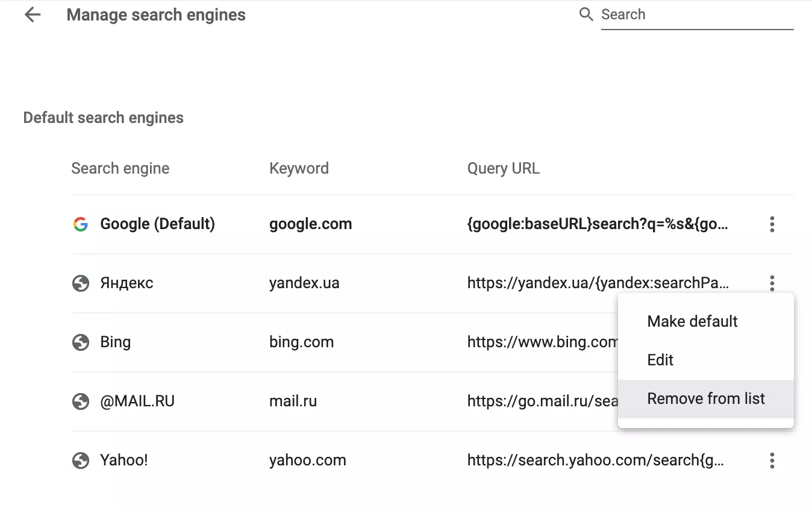Click the @MAIL.RU engine name

pyautogui.click(x=137, y=401)
